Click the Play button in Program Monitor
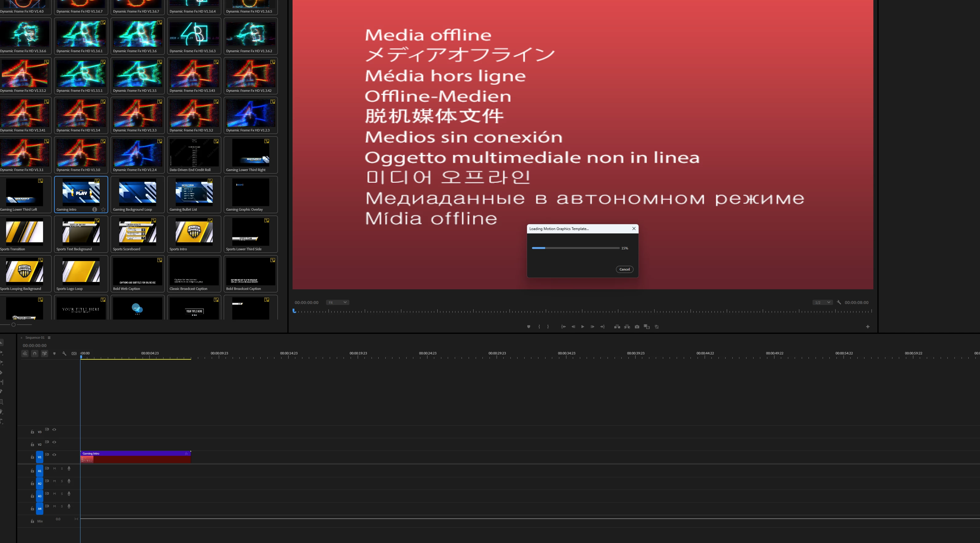The image size is (980, 543). click(x=582, y=327)
